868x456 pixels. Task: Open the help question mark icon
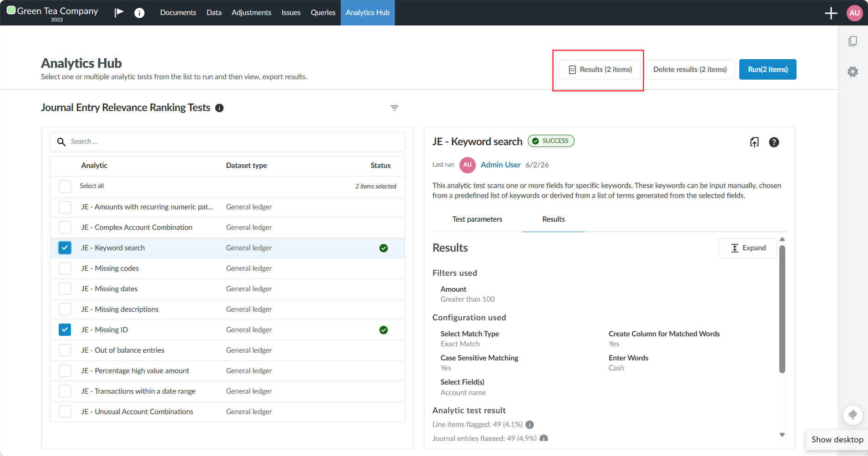pyautogui.click(x=774, y=142)
